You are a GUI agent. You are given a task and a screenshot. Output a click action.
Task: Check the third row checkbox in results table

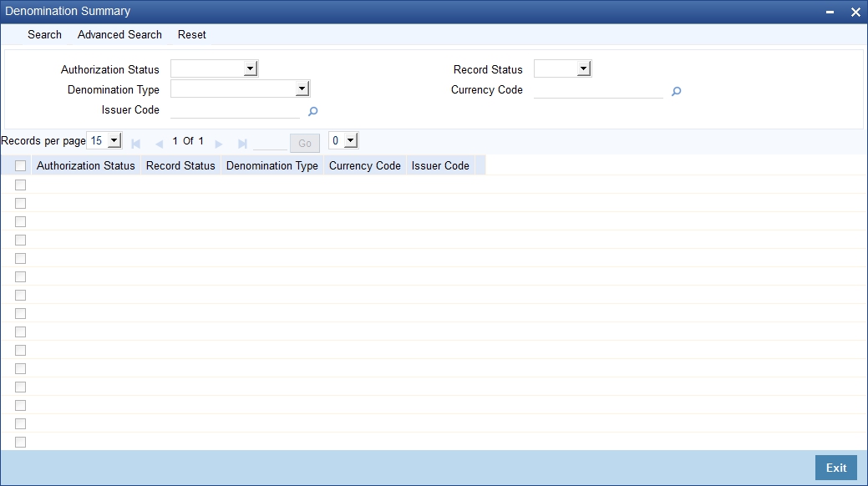point(21,221)
